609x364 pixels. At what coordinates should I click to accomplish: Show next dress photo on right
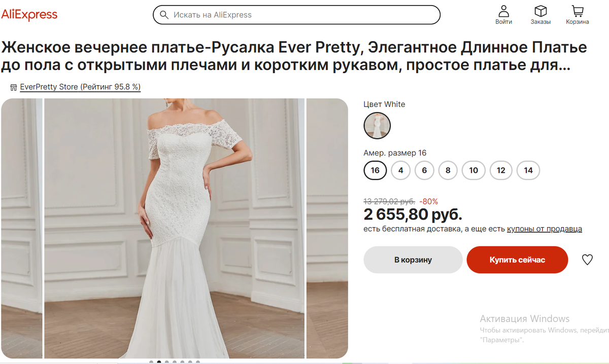click(x=327, y=228)
